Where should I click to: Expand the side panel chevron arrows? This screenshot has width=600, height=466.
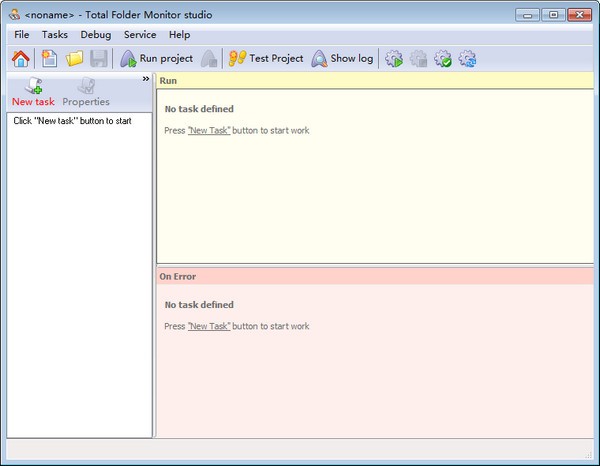[x=145, y=79]
